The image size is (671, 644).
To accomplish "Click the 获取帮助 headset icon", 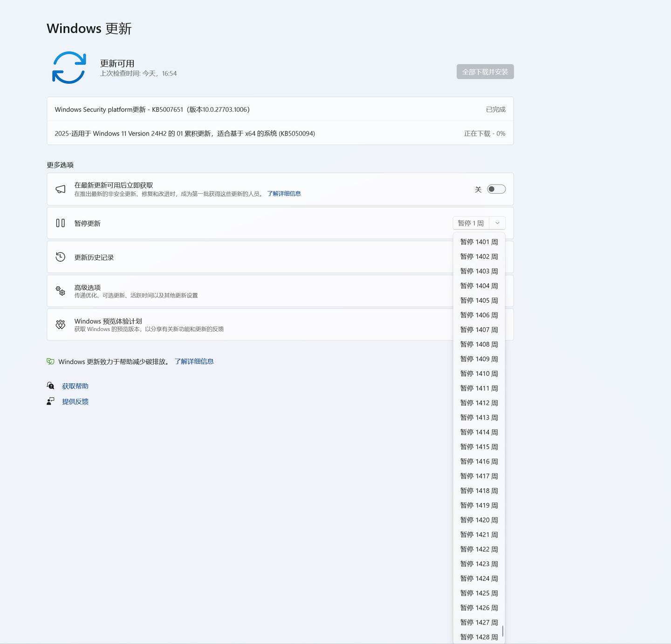I will coord(50,386).
